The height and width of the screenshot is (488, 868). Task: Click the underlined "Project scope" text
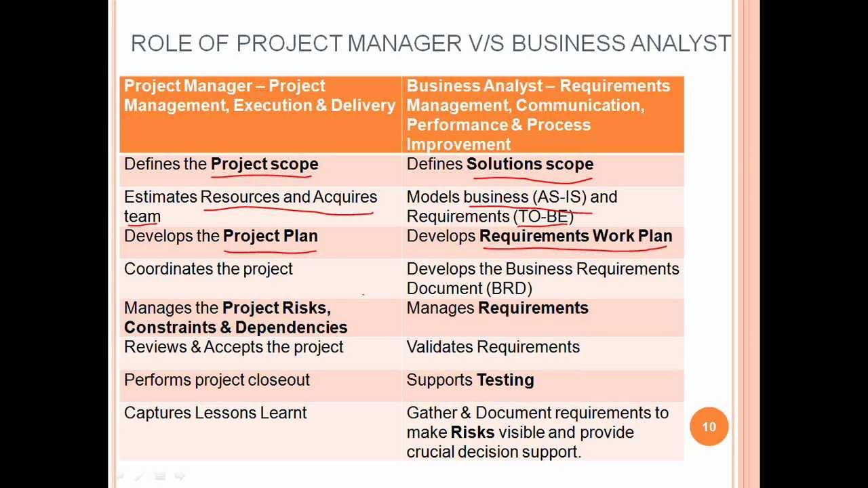point(264,164)
